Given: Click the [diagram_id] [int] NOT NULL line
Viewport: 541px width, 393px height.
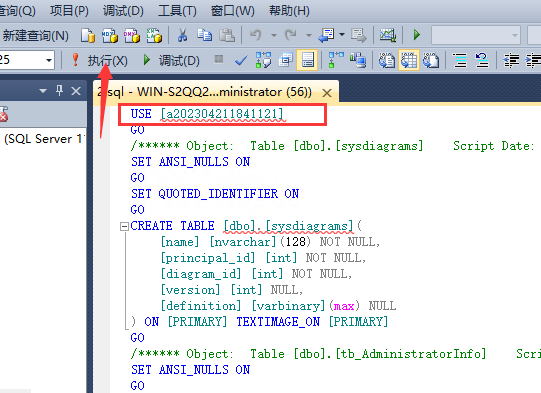Looking at the screenshot, I should 256,274.
